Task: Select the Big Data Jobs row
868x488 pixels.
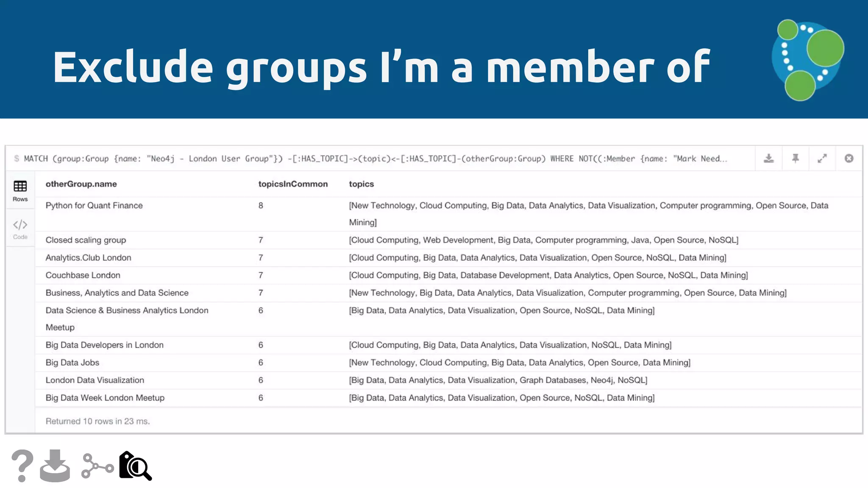Action: click(x=448, y=363)
